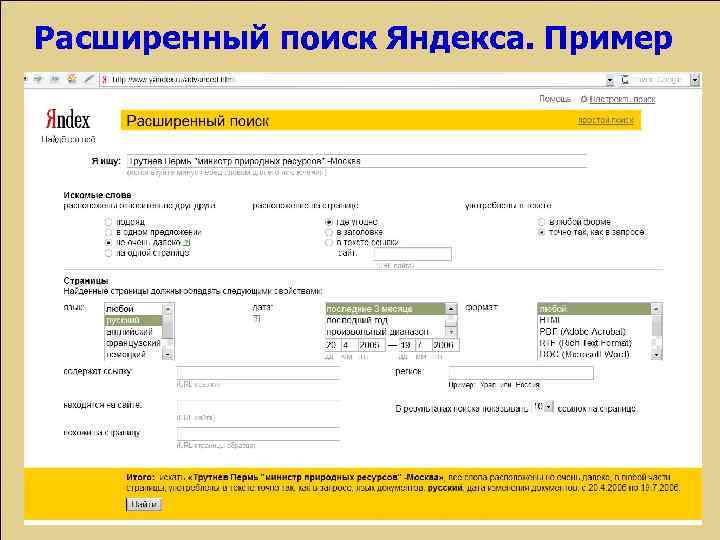Focus the 'находятся на сайте' input field
This screenshot has width=720, height=540.
(258, 406)
